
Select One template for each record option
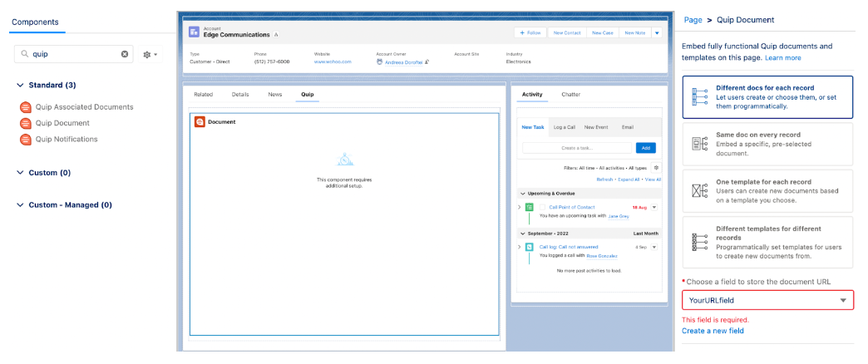coord(767,191)
